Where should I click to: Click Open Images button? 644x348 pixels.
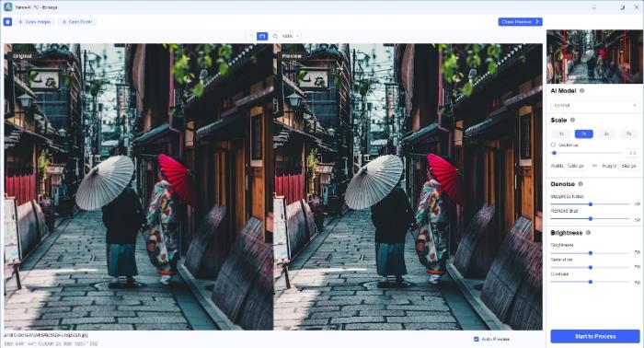(35, 22)
